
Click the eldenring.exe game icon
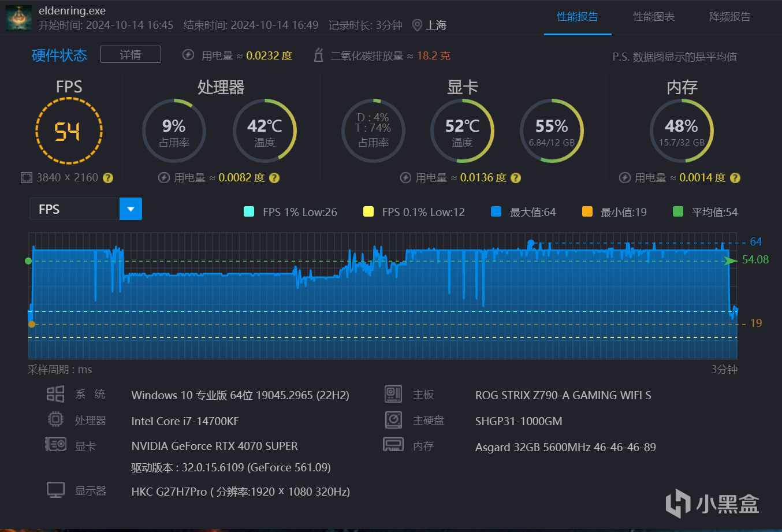pyautogui.click(x=19, y=18)
